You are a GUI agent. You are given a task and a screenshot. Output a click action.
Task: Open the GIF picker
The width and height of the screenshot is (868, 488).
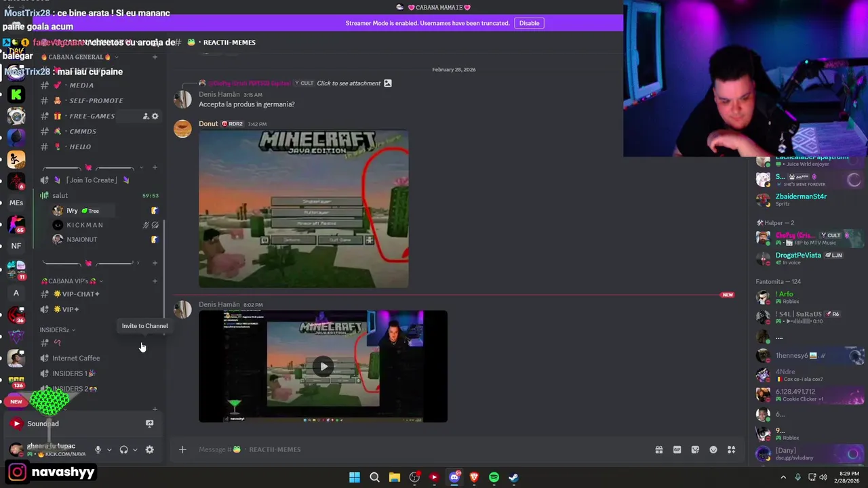[x=677, y=449]
